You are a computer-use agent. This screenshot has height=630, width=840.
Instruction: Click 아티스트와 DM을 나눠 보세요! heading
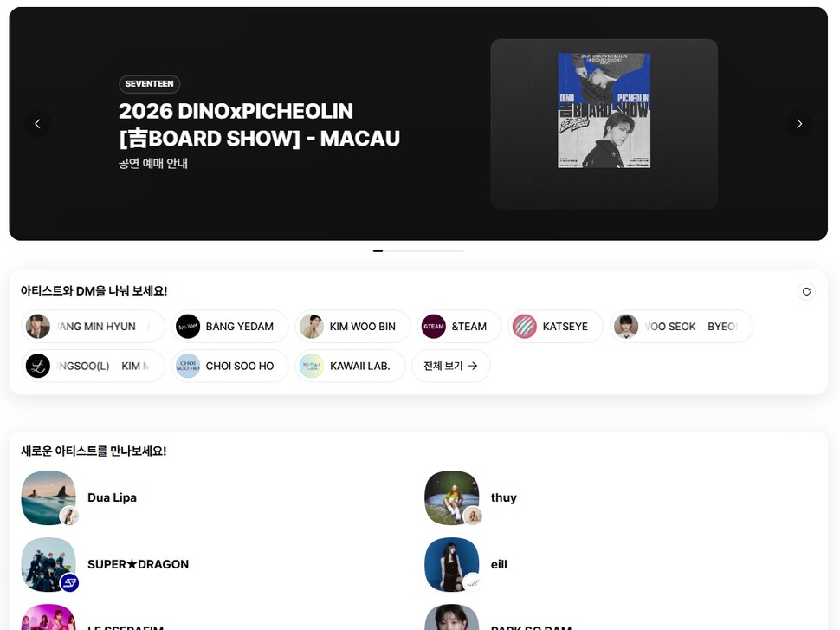(94, 291)
